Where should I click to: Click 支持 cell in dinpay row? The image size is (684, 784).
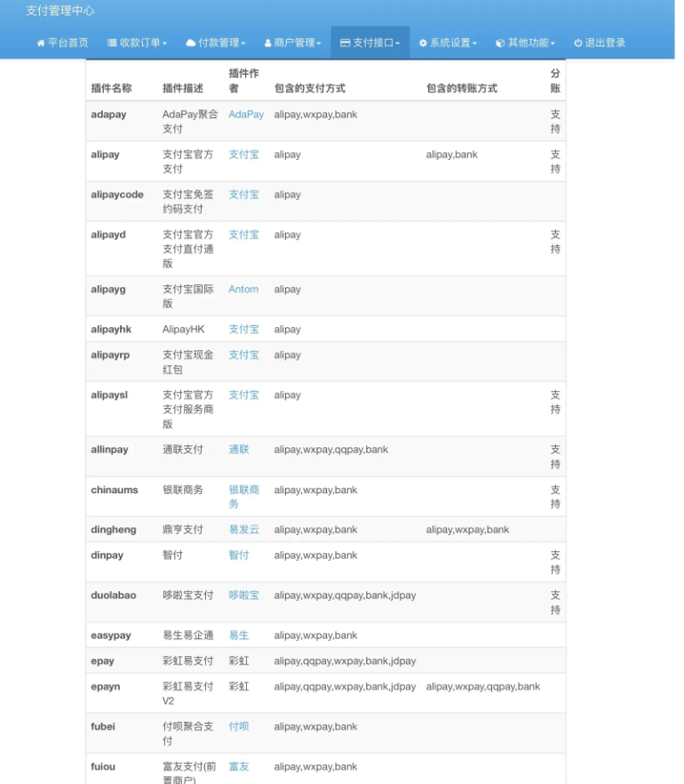[555, 562]
